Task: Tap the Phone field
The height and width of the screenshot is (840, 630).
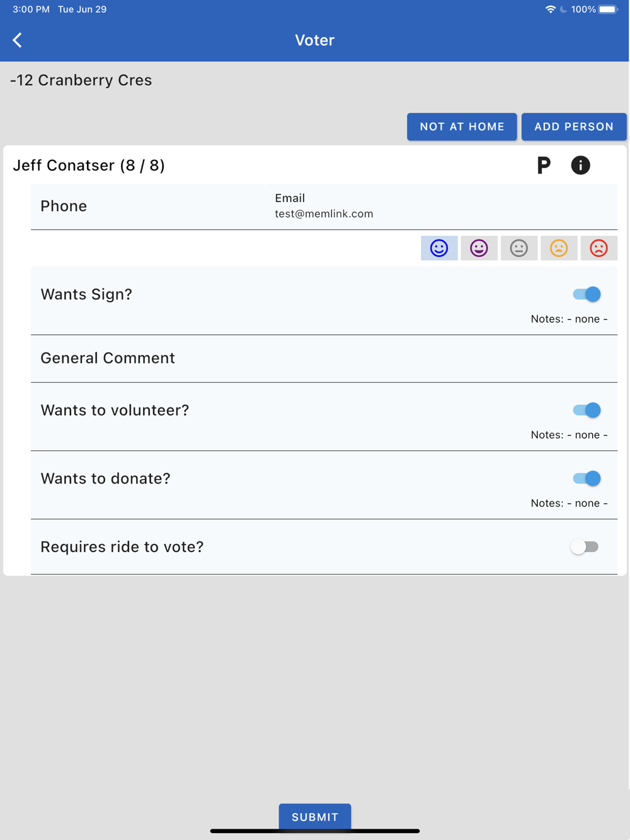Action: click(148, 207)
